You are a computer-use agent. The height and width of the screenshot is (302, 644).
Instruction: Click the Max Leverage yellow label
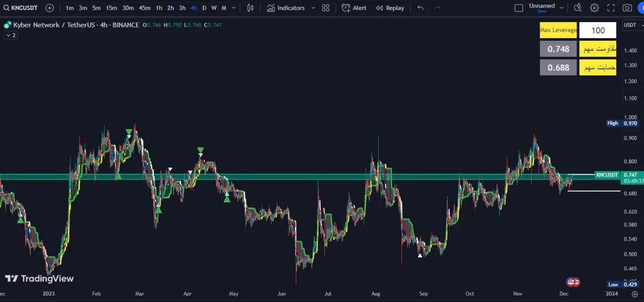(558, 30)
